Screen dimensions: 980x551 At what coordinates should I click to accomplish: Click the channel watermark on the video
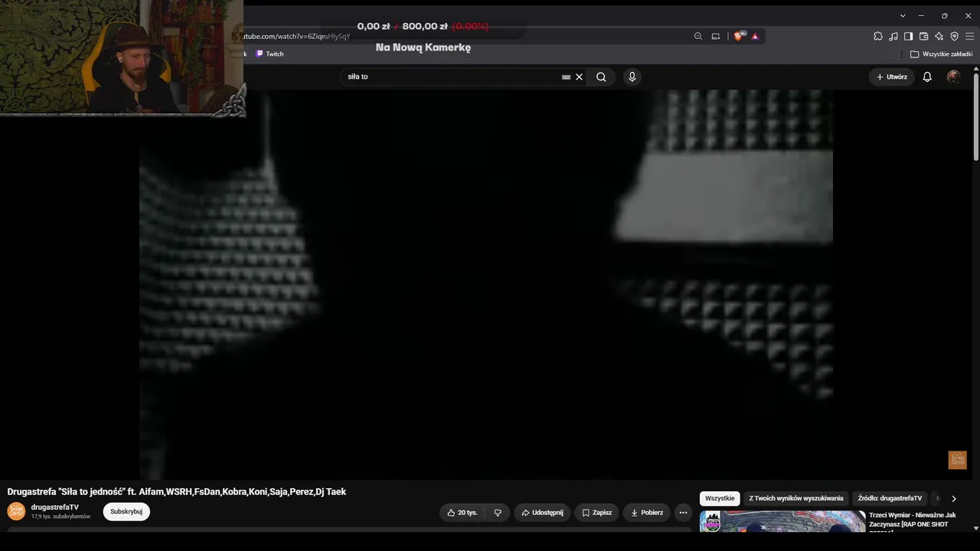(x=958, y=460)
